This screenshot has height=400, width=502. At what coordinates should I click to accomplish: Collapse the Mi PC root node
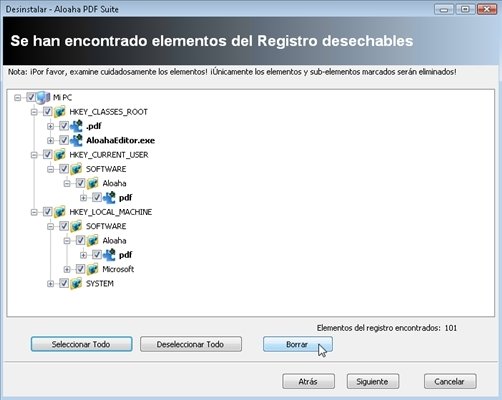17,98
